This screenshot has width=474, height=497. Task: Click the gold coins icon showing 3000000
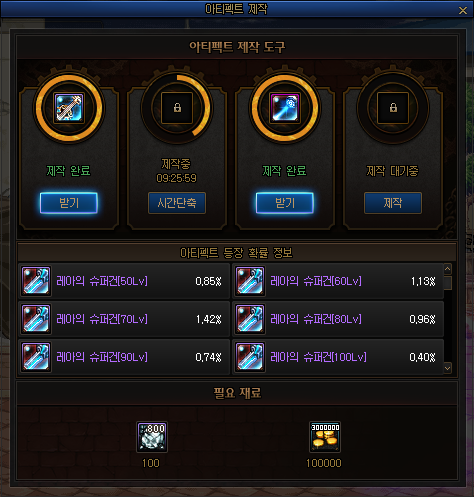point(325,437)
